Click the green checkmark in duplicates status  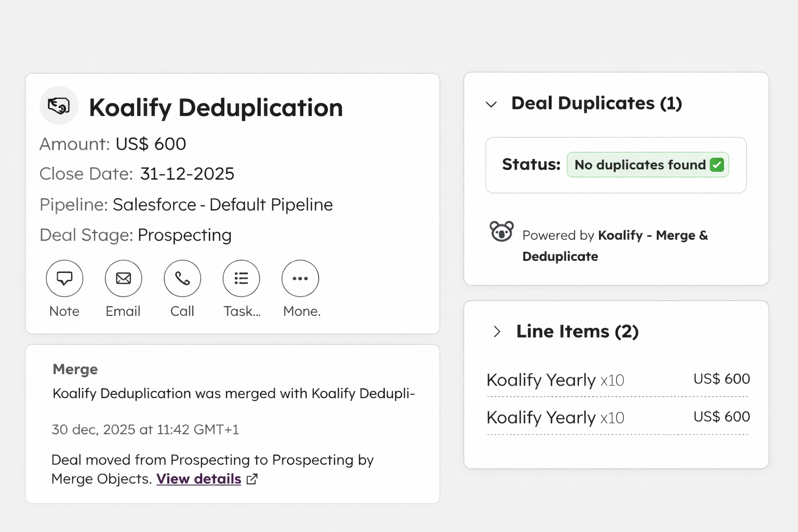pos(717,165)
